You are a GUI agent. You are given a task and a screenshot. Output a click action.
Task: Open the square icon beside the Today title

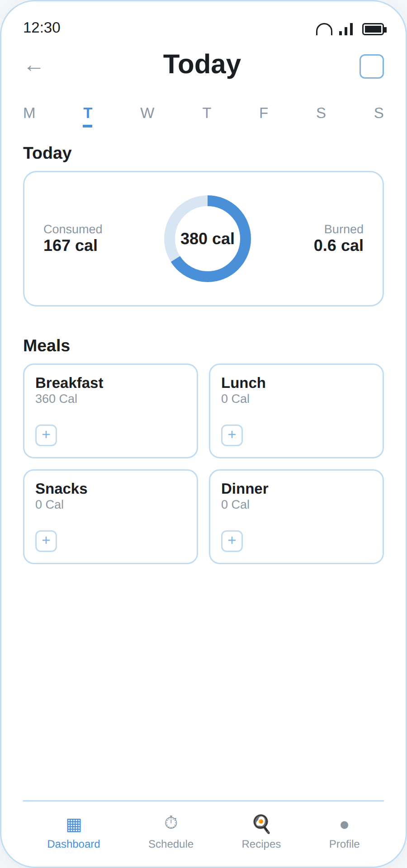(x=372, y=66)
